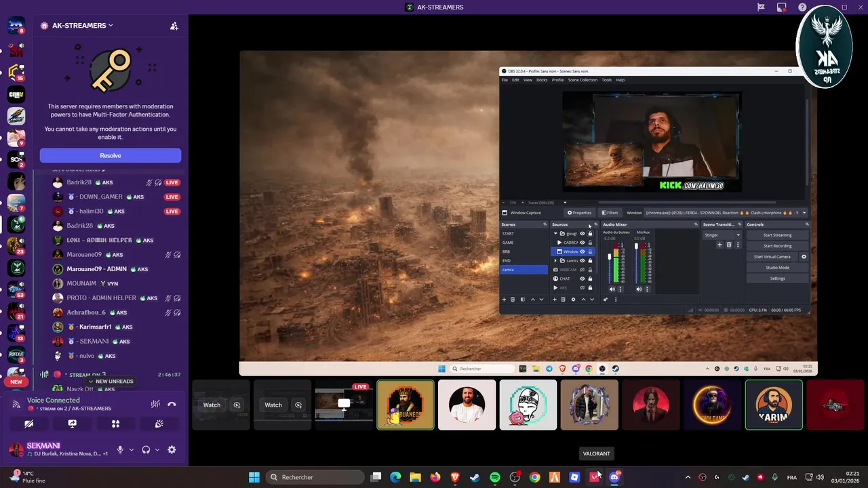Open the soundboard icon in the voice panel
This screenshot has height=488, width=868.
[x=159, y=424]
